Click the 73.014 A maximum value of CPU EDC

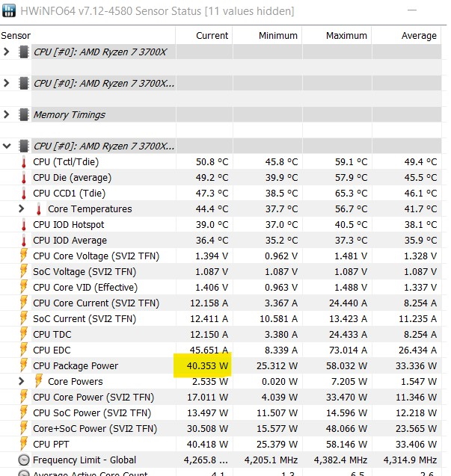348,350
